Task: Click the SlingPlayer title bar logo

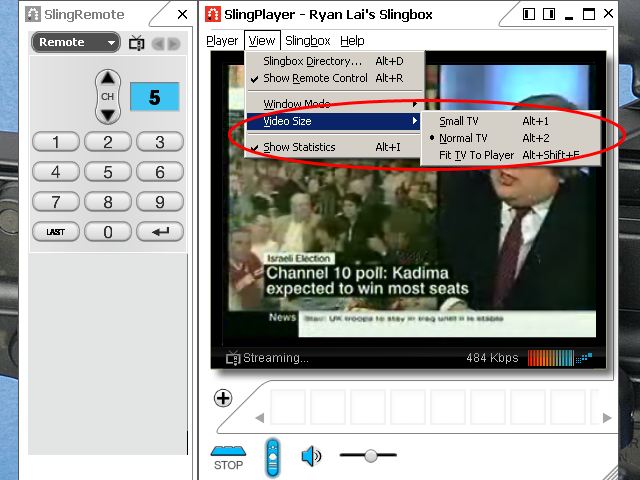Action: (x=213, y=14)
